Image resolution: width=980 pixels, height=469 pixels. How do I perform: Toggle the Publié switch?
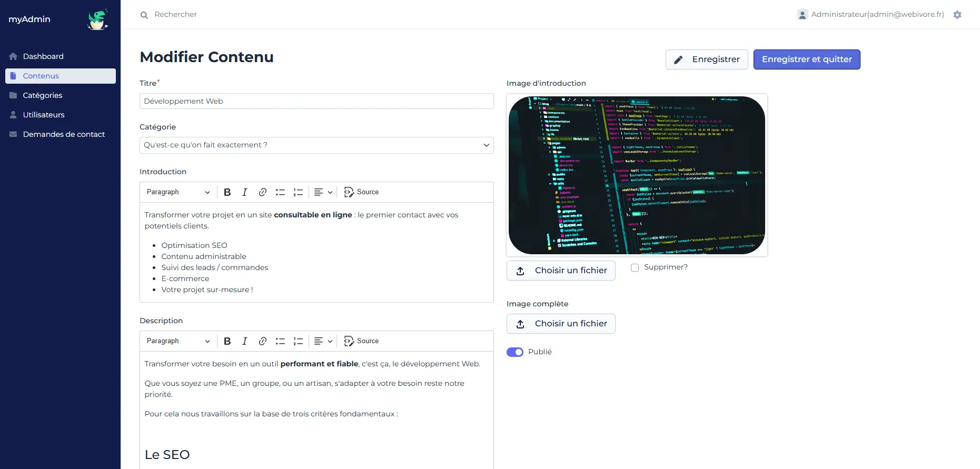515,352
